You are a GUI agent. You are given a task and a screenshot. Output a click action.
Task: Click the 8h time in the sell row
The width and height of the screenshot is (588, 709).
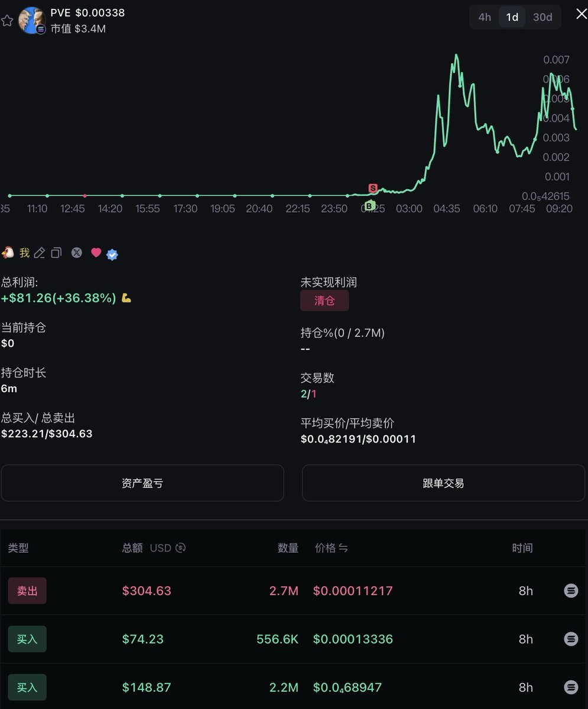pos(526,591)
